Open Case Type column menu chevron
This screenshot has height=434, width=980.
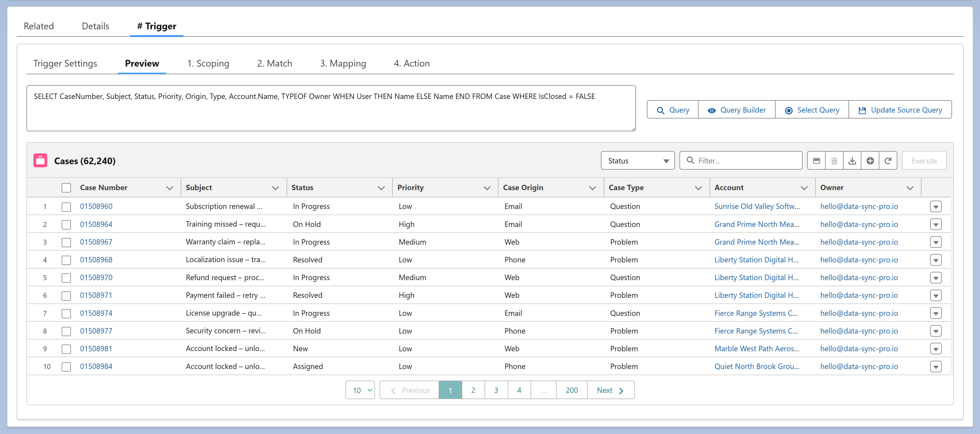click(x=698, y=188)
